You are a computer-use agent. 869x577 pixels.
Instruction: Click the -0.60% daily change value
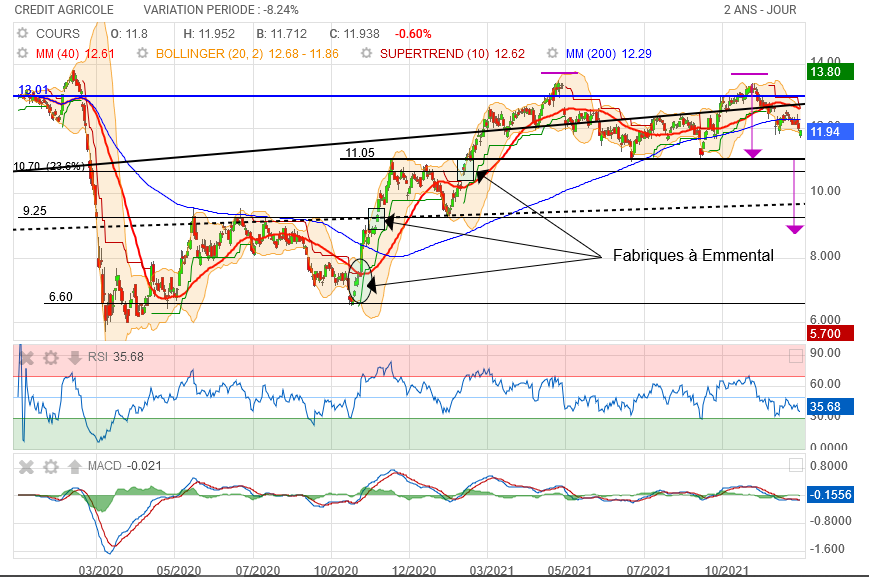click(413, 34)
